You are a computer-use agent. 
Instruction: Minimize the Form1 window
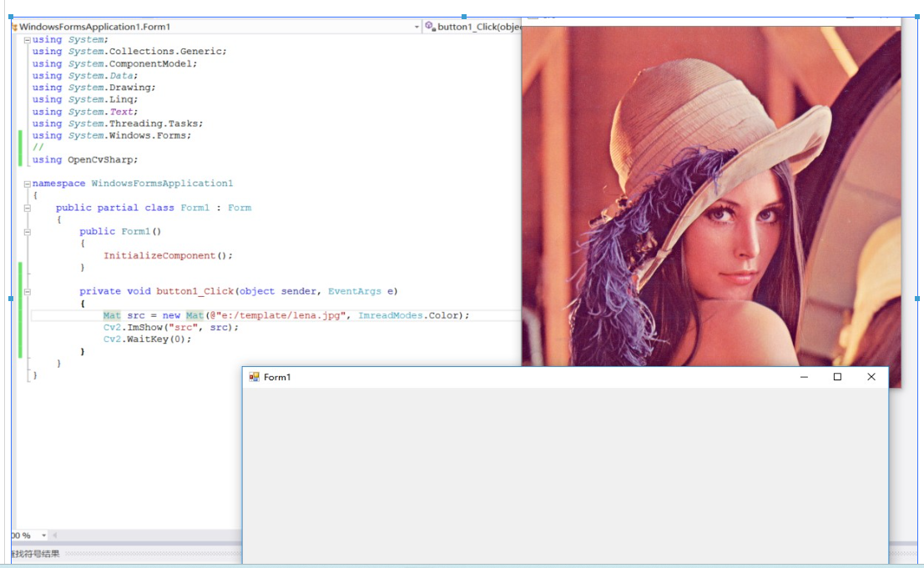tap(804, 377)
